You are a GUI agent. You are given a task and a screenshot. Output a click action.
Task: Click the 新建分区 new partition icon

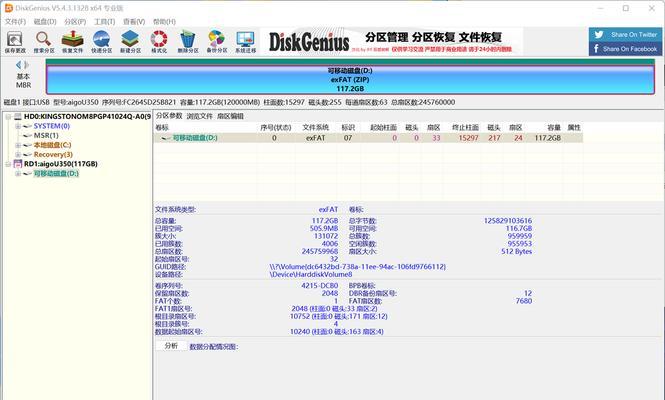130,42
